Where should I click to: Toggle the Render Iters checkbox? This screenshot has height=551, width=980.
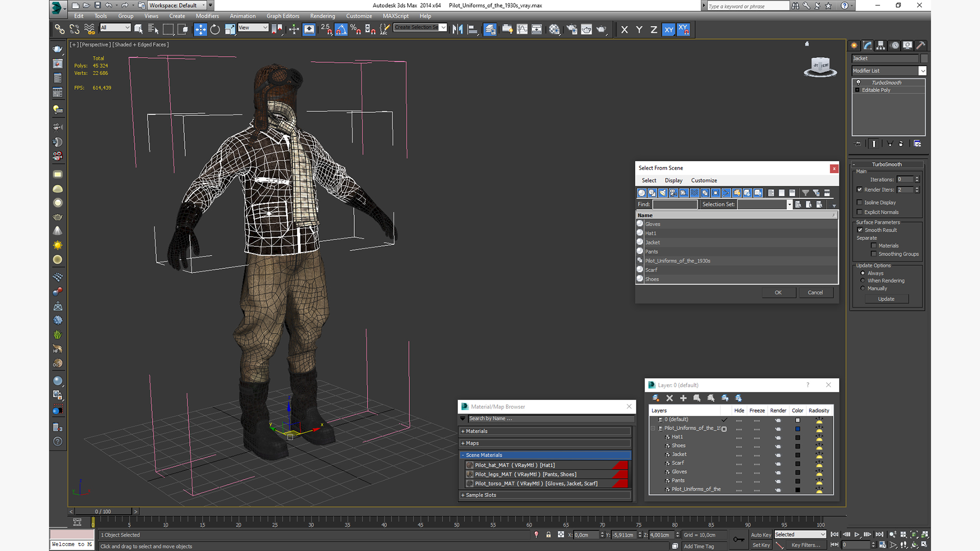pos(860,189)
